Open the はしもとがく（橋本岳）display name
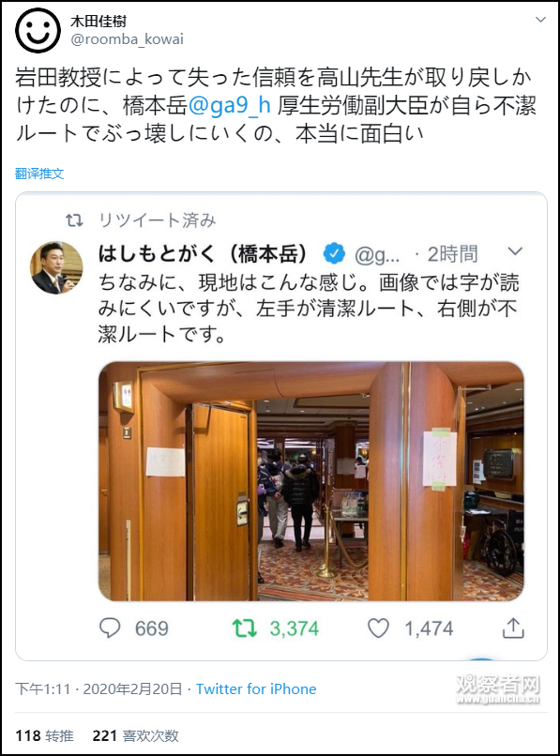This screenshot has height=756, width=560. pyautogui.click(x=204, y=253)
